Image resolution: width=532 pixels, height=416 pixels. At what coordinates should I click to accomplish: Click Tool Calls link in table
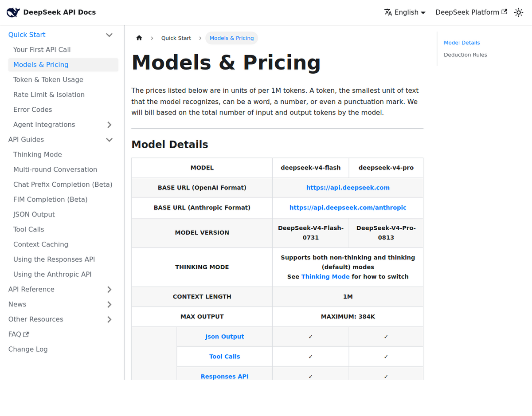225,357
